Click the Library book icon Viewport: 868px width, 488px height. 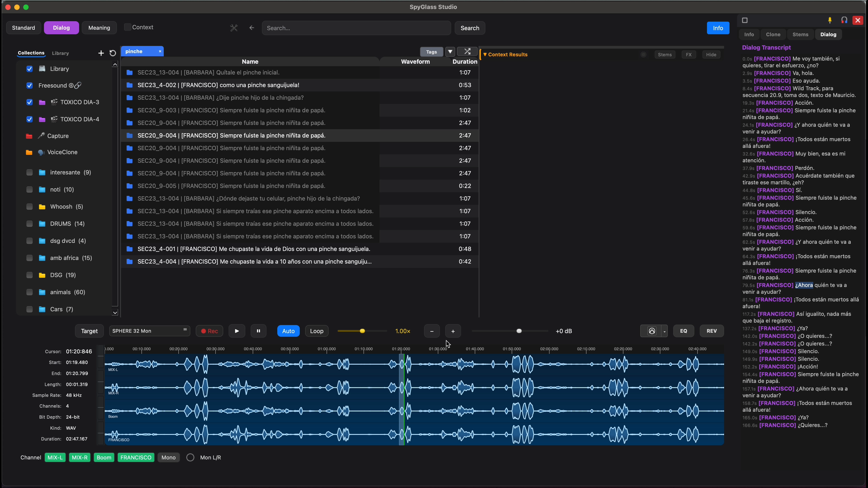coord(42,69)
